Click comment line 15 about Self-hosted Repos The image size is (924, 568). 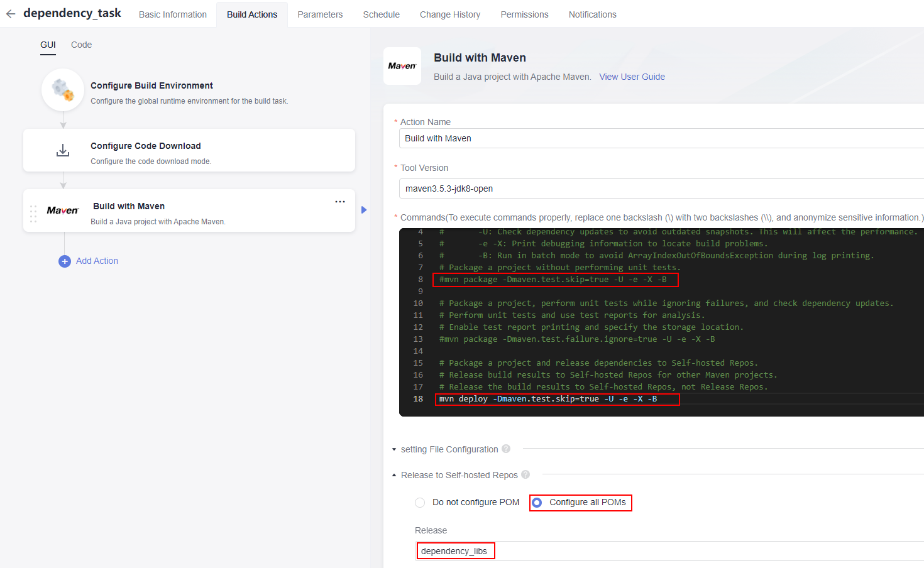tap(598, 363)
